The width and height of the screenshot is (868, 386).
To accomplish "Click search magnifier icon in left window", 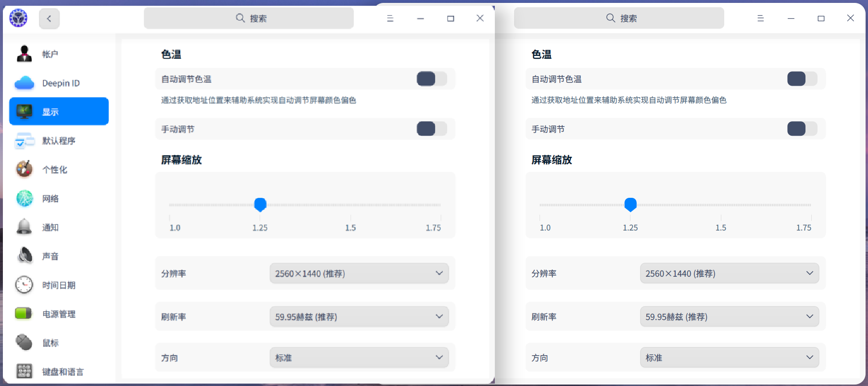I will (x=240, y=18).
